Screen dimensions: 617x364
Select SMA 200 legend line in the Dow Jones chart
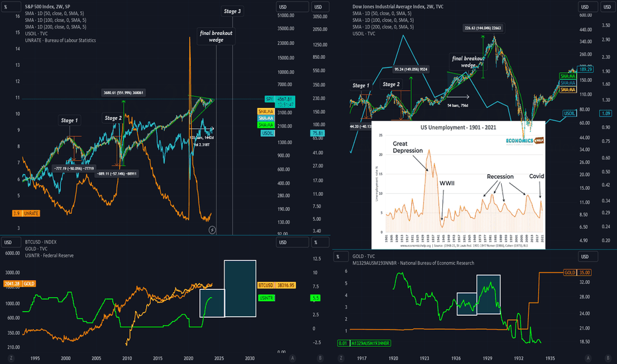point(383,26)
